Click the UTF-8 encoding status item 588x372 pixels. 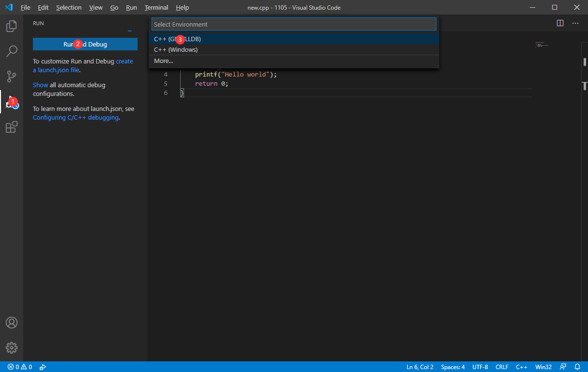click(x=480, y=367)
